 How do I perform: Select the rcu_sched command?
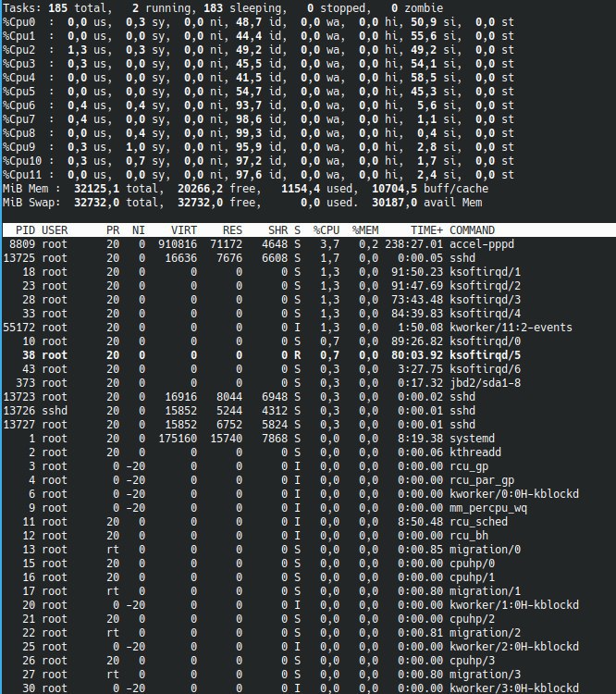478,521
